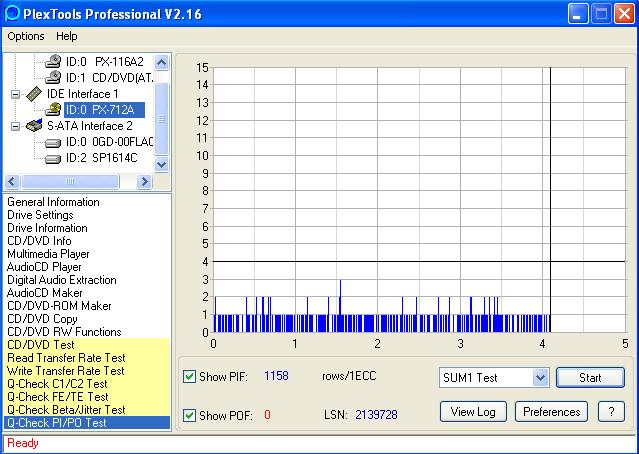Select Q-Check FE/TE Test
The height and width of the screenshot is (454, 639).
[58, 397]
